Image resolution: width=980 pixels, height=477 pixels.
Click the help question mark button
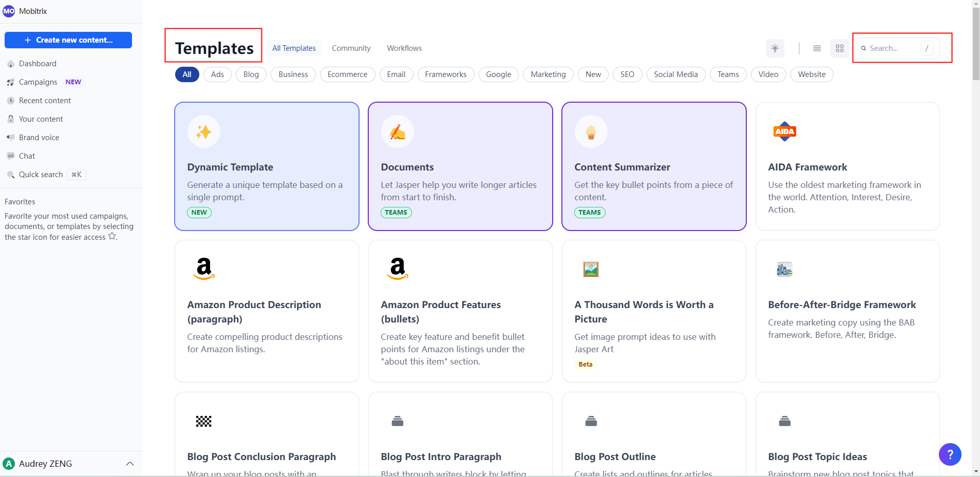click(x=950, y=454)
